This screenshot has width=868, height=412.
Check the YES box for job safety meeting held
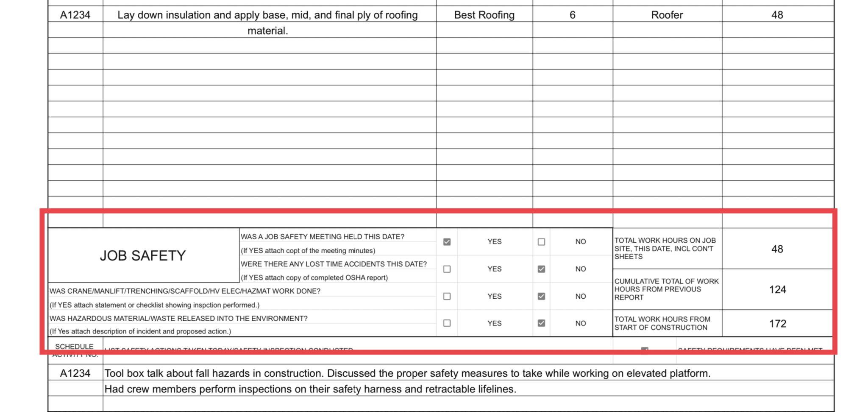[447, 241]
